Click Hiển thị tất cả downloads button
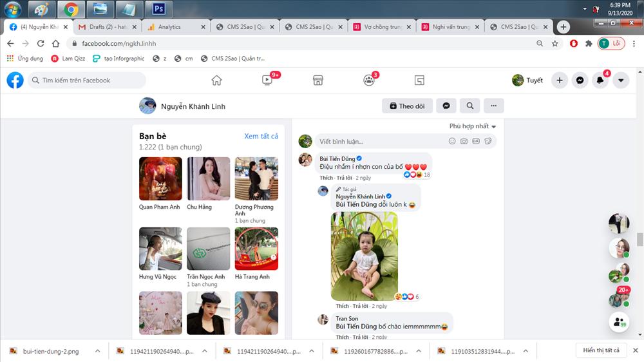Screen dimensions: 644x362 [601, 350]
